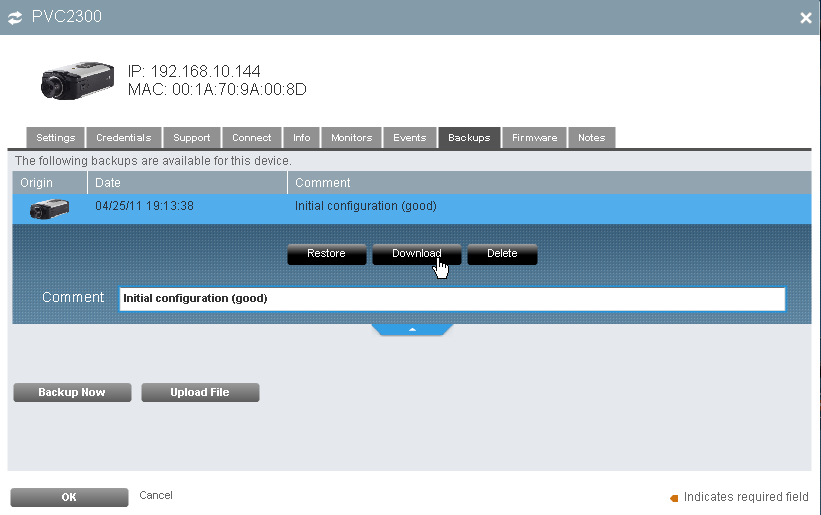
Task: Start a backup with Backup Now
Action: coord(72,393)
